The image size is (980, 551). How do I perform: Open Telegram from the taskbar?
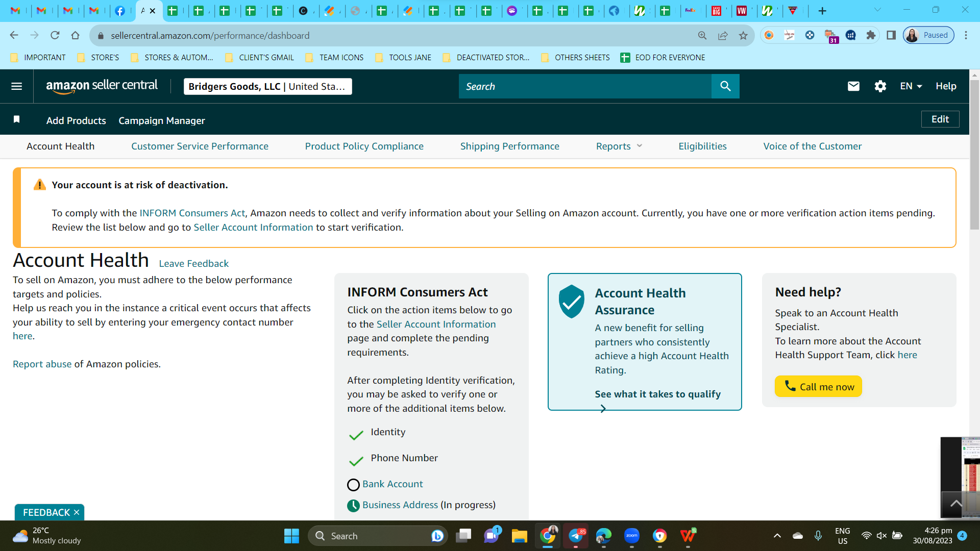(576, 536)
